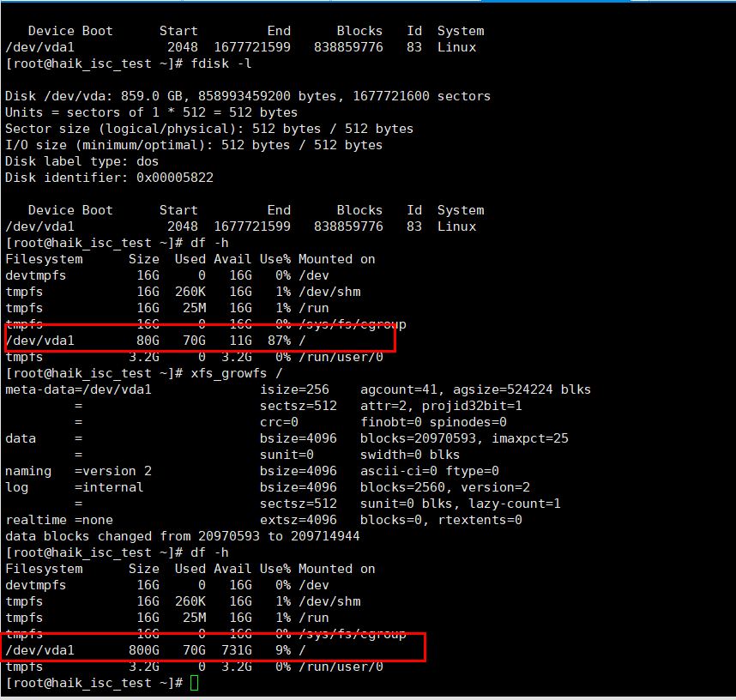
Task: Select "Disk label type: dos" line
Action: tap(82, 161)
